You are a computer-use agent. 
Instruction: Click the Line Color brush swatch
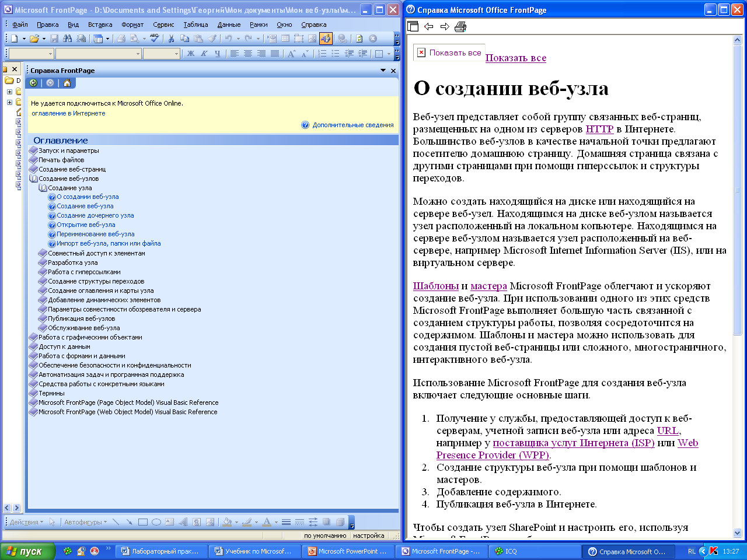[x=247, y=522]
